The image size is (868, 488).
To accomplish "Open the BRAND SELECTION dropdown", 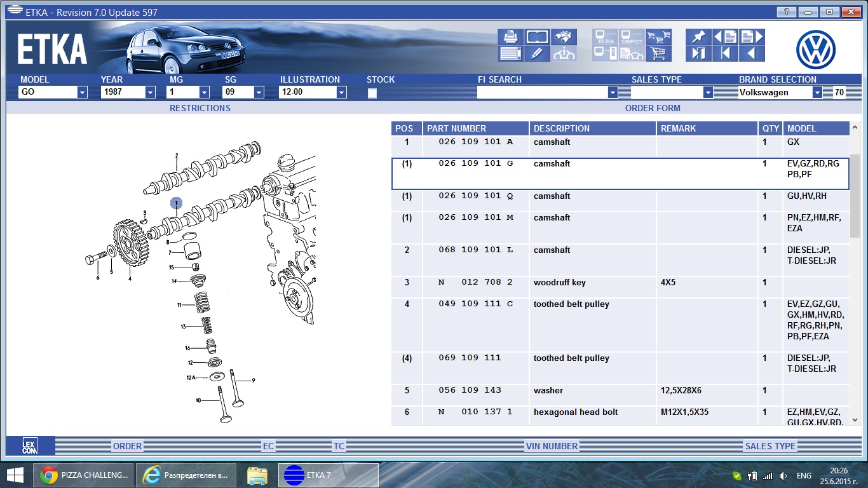I will 817,93.
